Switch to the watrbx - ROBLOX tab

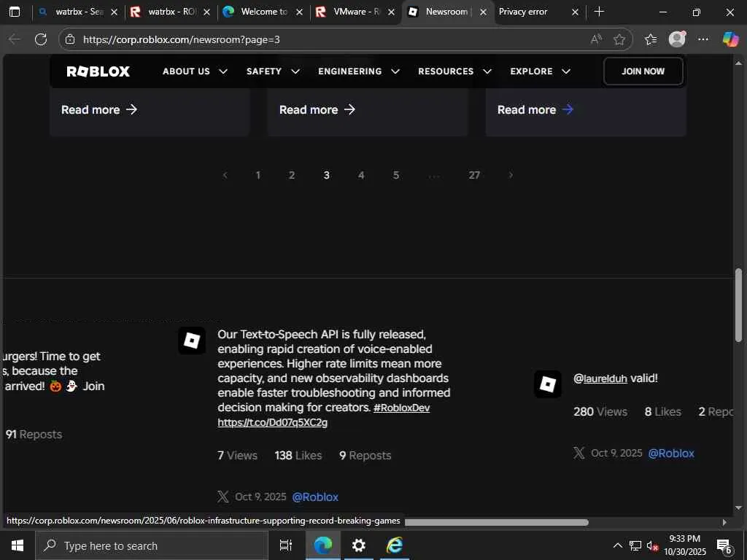point(171,12)
